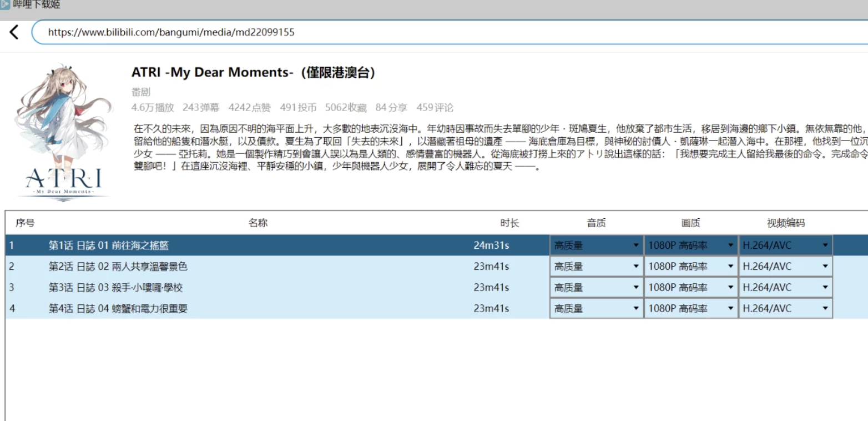The height and width of the screenshot is (421, 868).
Task: Click the sequence number 1 cell
Action: (x=11, y=245)
